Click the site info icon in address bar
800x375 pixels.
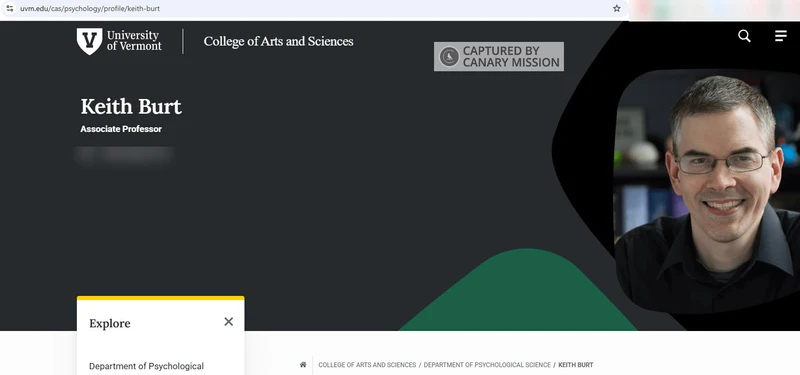point(10,8)
